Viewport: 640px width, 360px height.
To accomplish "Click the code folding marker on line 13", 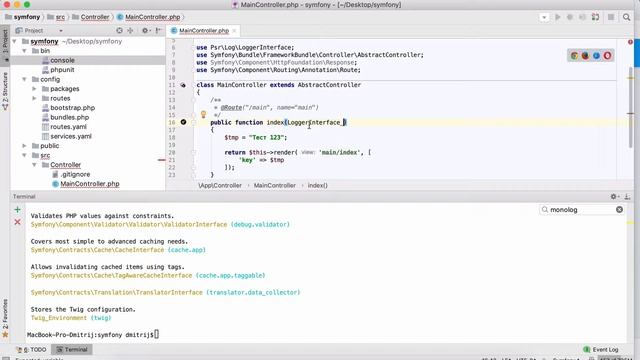I will click(x=194, y=100).
